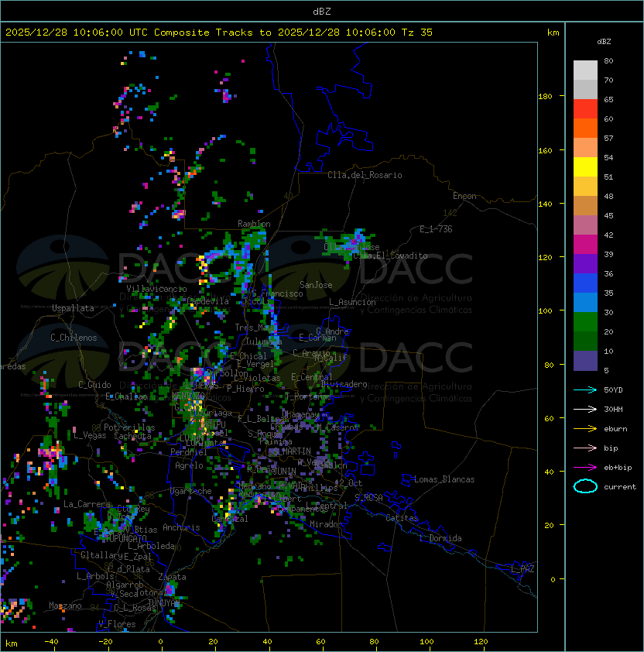Click the white 30HM track arrow in legend
This screenshot has height=652, width=644.
pos(585,409)
